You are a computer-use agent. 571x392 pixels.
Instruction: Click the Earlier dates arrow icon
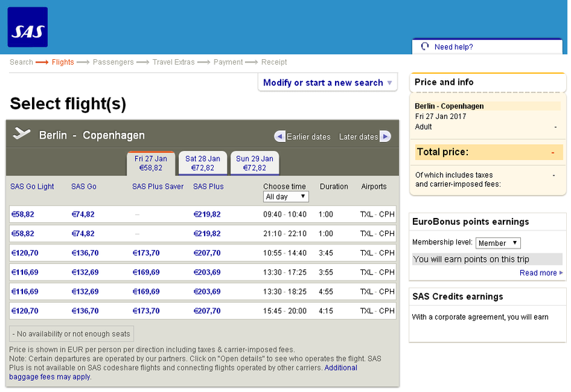tap(279, 136)
